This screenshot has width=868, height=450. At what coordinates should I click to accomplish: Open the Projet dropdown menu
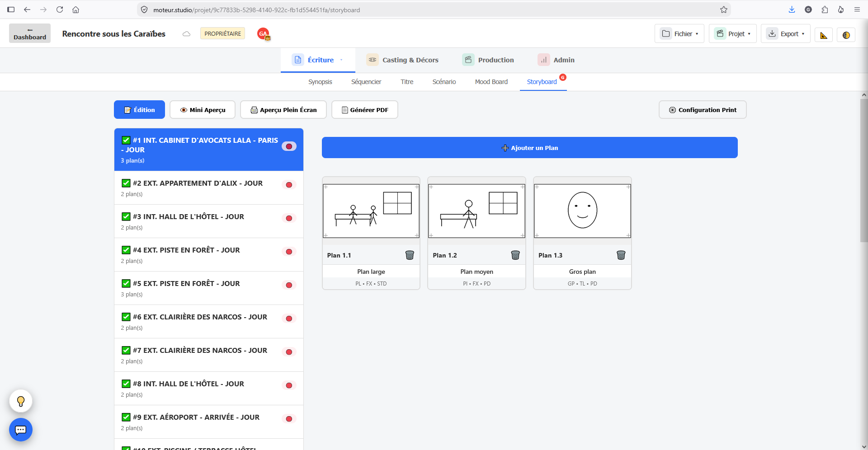tap(733, 34)
